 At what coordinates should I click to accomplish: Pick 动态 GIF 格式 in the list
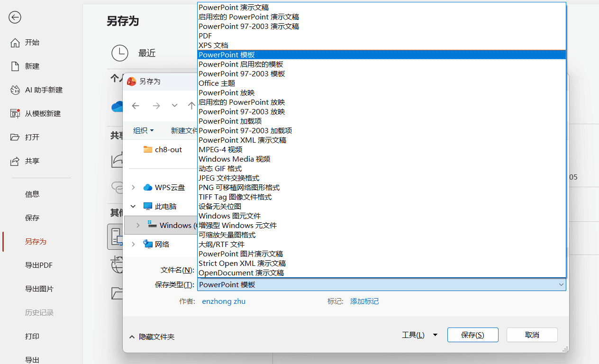(381, 168)
